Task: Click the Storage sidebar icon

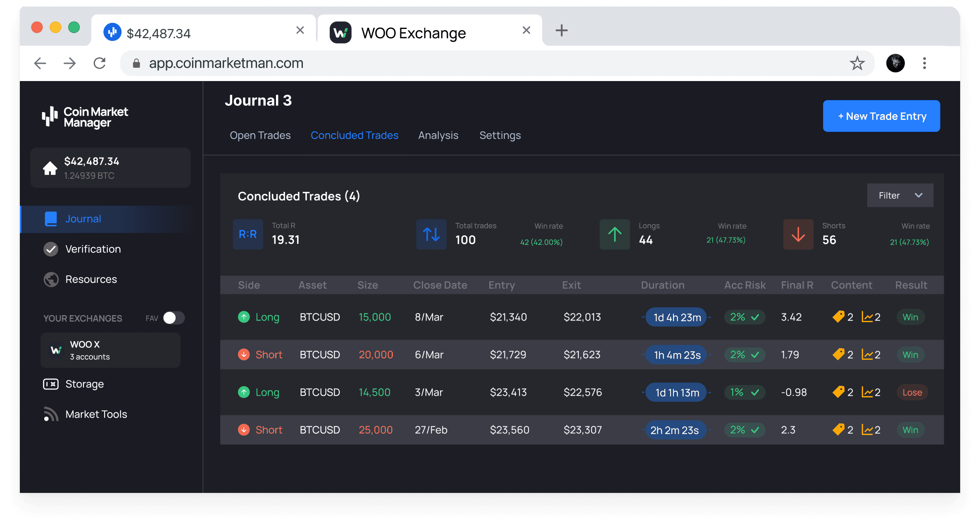Action: [x=51, y=383]
